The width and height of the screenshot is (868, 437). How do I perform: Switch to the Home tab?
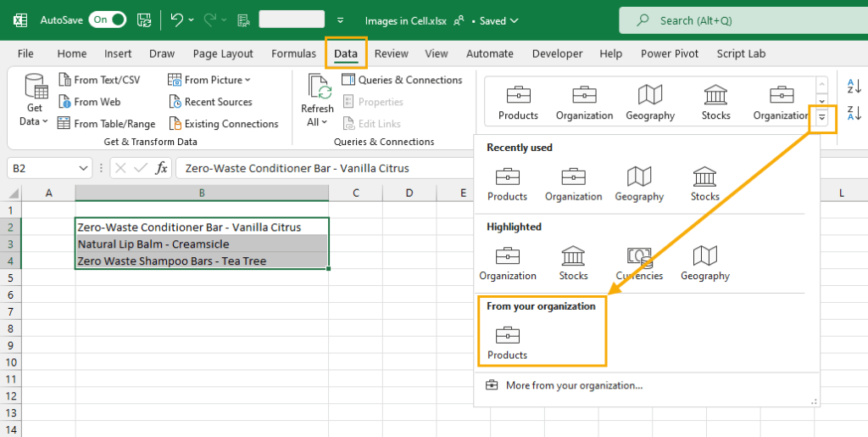click(72, 53)
